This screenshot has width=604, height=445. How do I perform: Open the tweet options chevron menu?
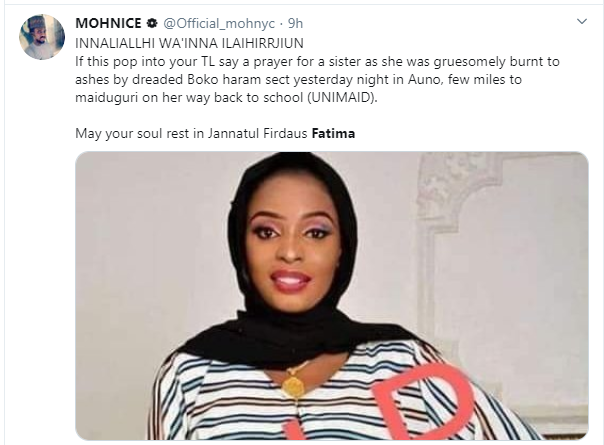point(582,21)
